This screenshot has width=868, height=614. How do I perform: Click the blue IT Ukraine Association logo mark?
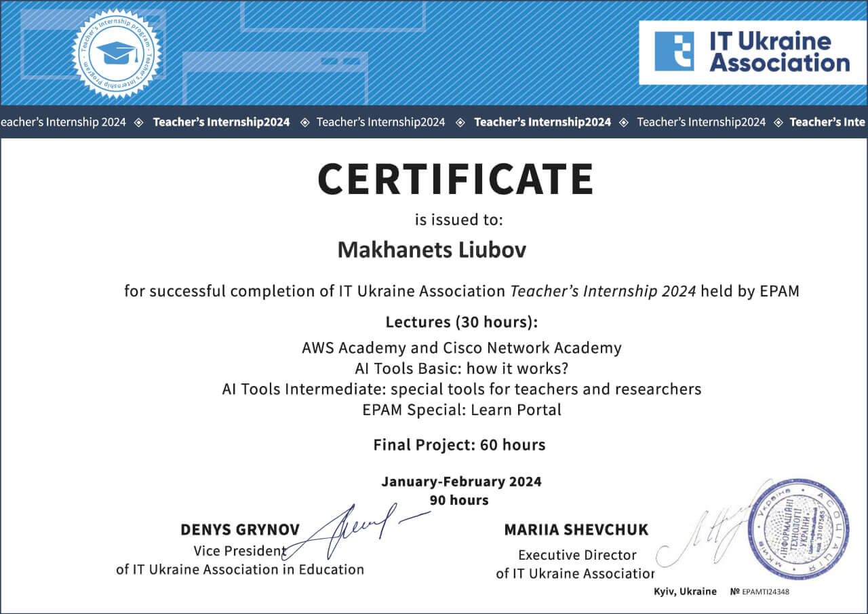pyautogui.click(x=674, y=52)
